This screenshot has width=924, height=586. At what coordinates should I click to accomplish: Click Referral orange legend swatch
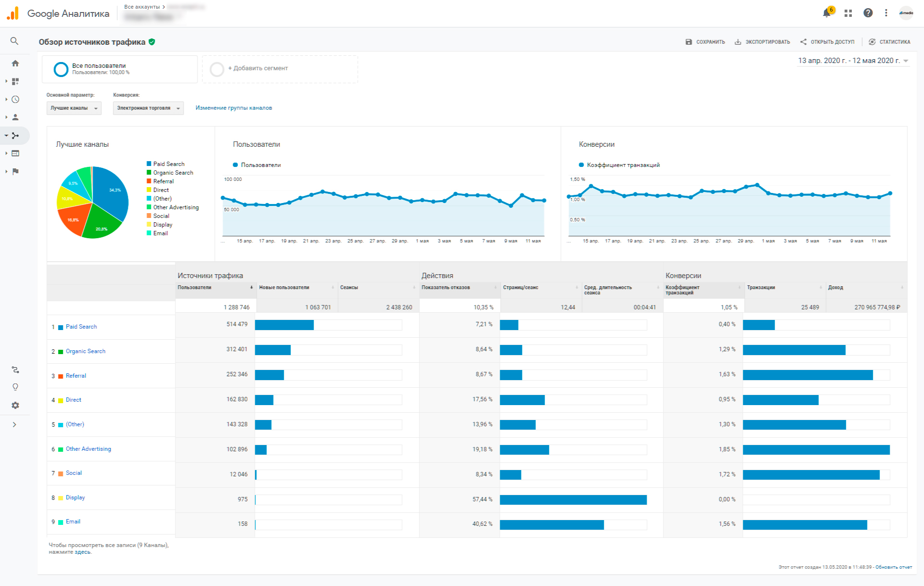coord(149,181)
